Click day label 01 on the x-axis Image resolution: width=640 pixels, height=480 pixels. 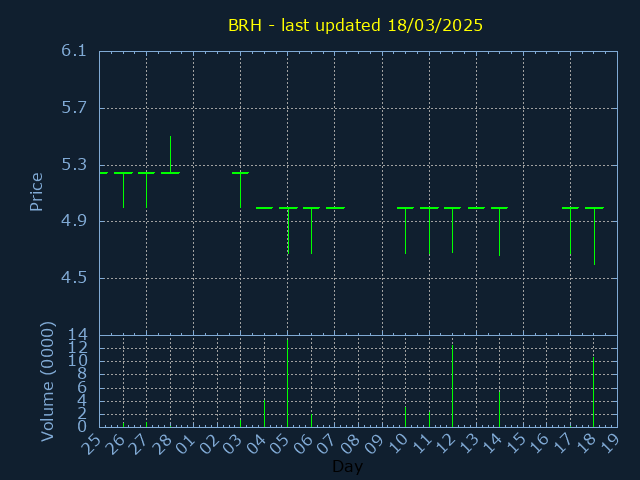185,444
